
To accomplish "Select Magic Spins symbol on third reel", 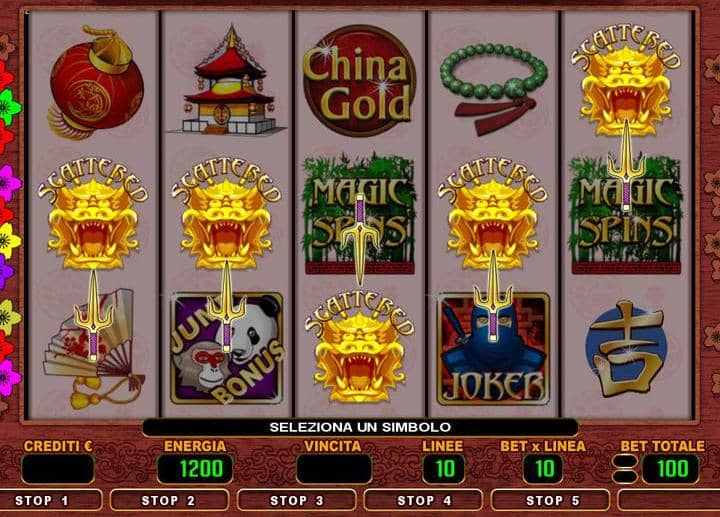I will (359, 215).
